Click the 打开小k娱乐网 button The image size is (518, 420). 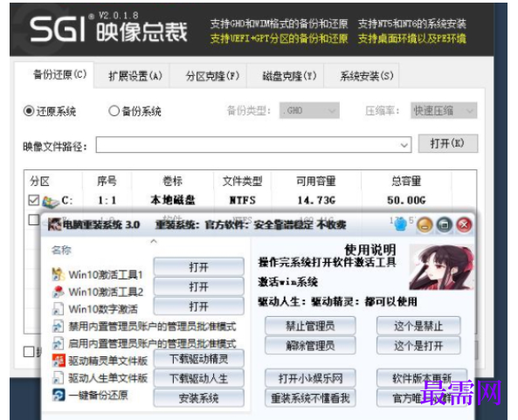pyautogui.click(x=310, y=378)
